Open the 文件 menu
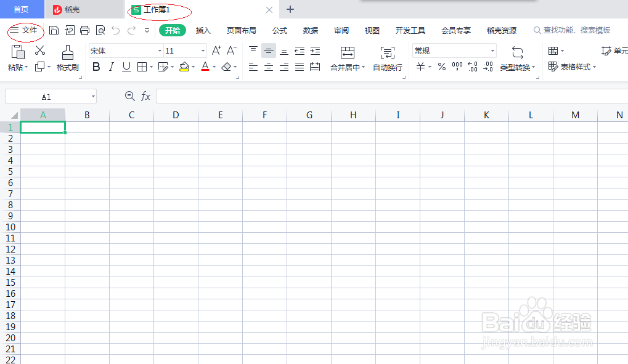The height and width of the screenshot is (364, 628). click(x=25, y=30)
